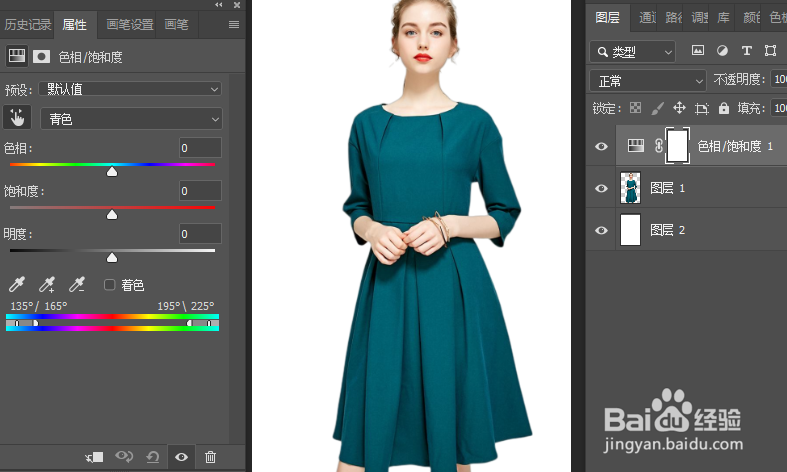Click the 明度 lightness slider handle
The height and width of the screenshot is (472, 787).
coord(112,258)
